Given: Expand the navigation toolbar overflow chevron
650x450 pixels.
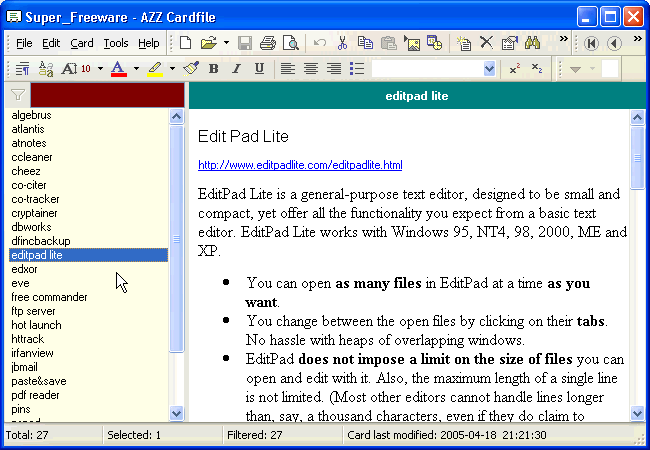Looking at the screenshot, I should 638,39.
